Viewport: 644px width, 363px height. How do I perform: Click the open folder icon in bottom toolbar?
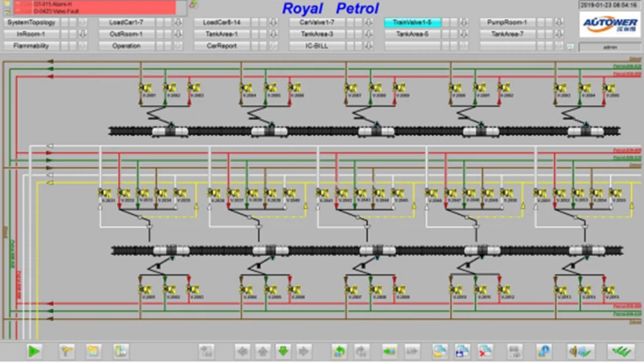[439, 351]
